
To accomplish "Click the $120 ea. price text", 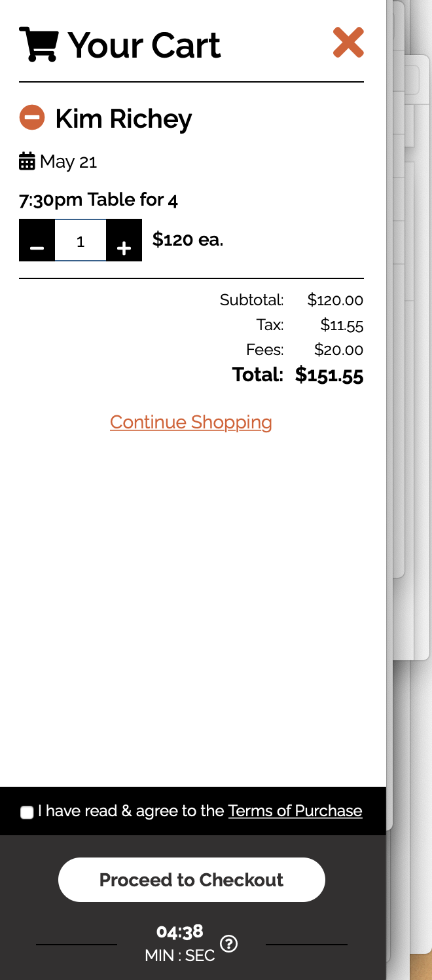I will (188, 240).
